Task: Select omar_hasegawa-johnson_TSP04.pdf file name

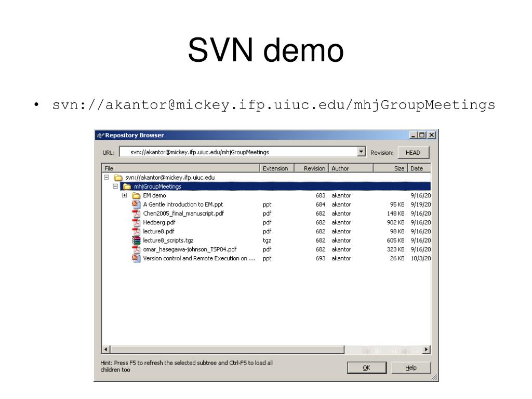Action: pos(190,249)
